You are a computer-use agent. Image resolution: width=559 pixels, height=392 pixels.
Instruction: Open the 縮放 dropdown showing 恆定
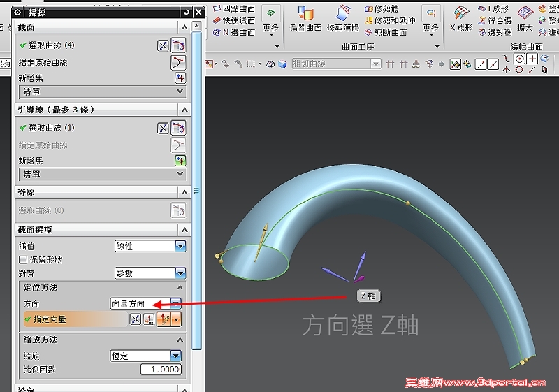coord(146,356)
